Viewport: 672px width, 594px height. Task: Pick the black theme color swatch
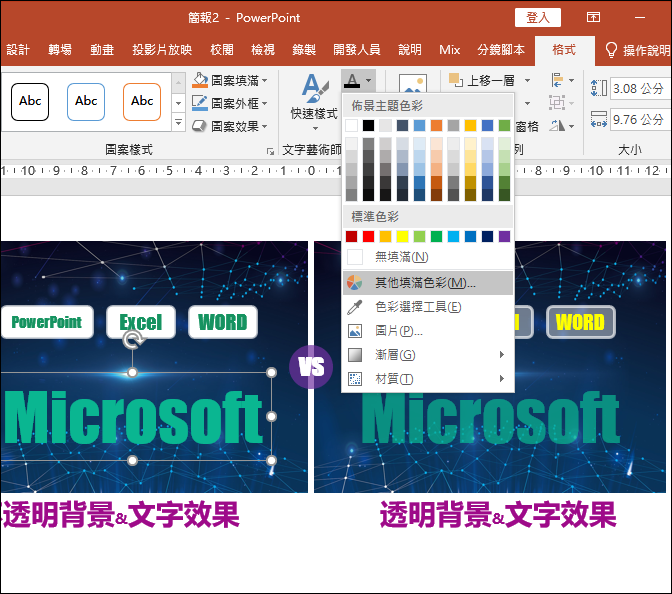(368, 126)
